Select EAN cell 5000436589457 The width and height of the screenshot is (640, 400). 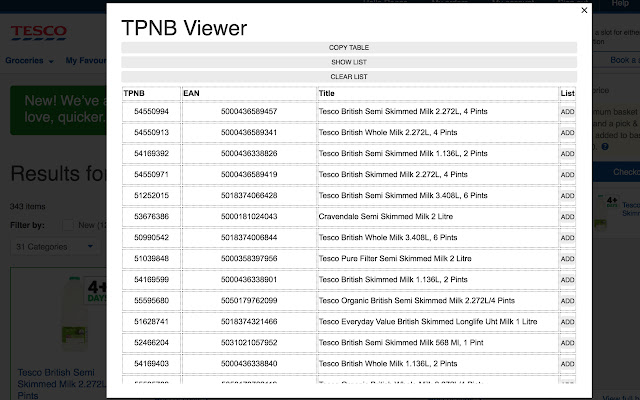click(249, 111)
